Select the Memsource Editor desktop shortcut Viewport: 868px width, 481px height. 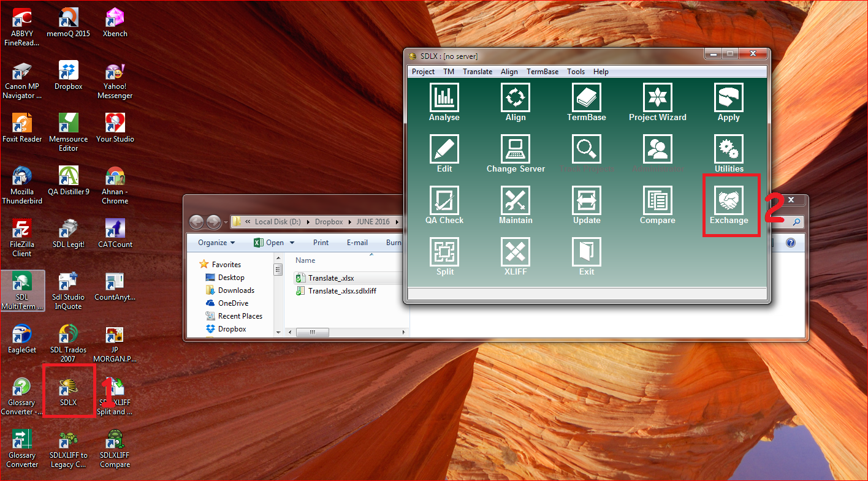pyautogui.click(x=69, y=133)
